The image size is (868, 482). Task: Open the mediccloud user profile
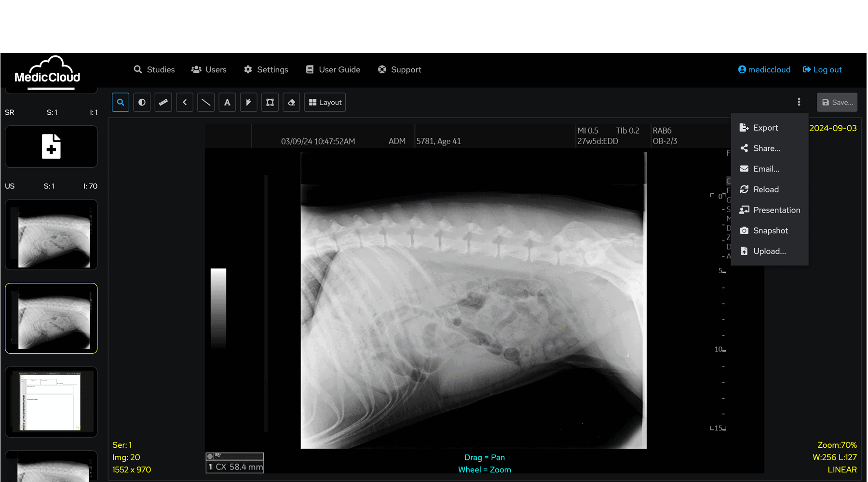click(x=764, y=69)
